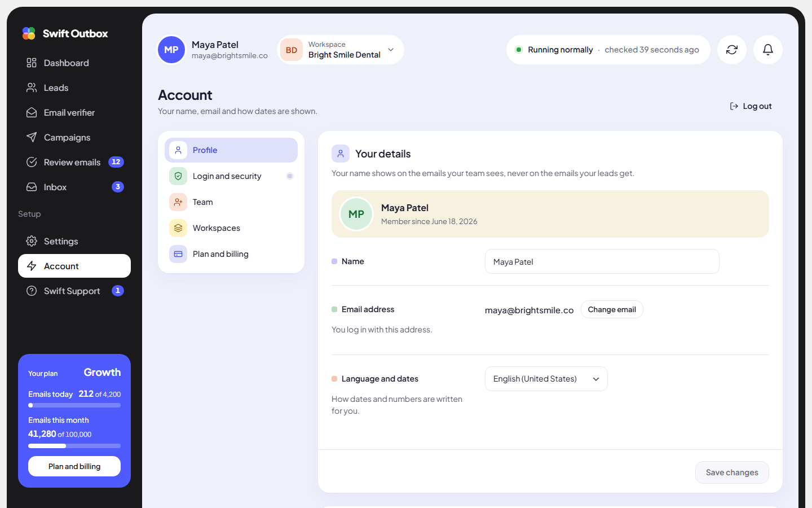Click the Log out arrow icon
This screenshot has width=812, height=508.
click(734, 106)
